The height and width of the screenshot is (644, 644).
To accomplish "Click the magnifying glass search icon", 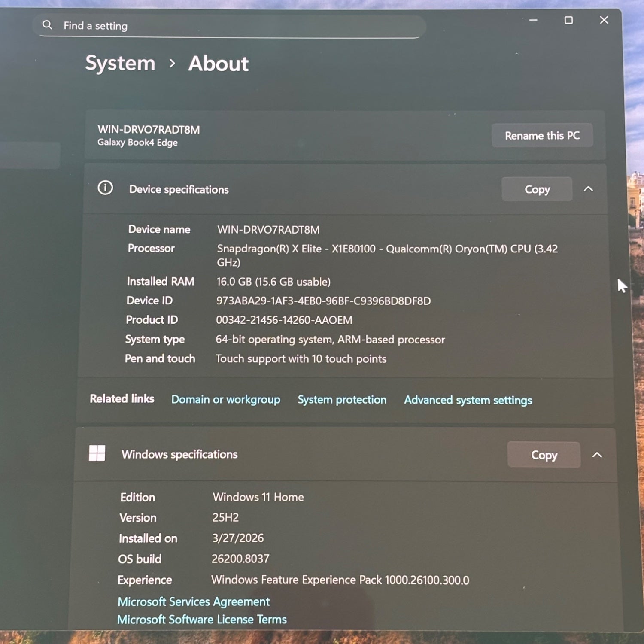I will pos(47,25).
